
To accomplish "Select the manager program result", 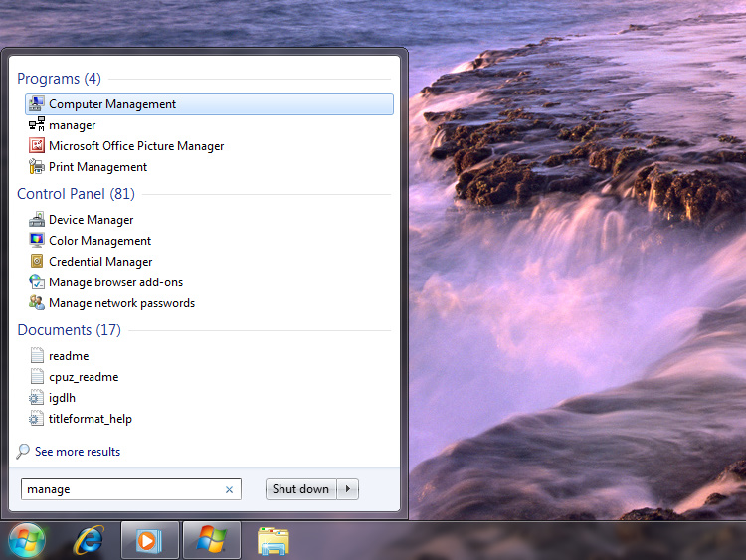I will (x=73, y=125).
